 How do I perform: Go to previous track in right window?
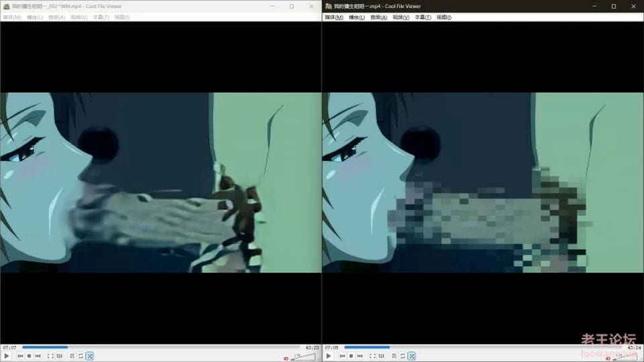click(x=342, y=356)
